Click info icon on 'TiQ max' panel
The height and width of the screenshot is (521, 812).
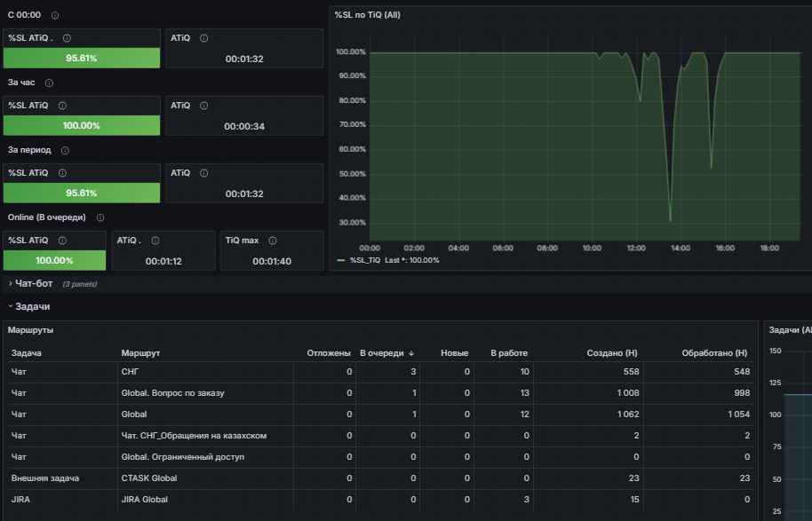[273, 241]
